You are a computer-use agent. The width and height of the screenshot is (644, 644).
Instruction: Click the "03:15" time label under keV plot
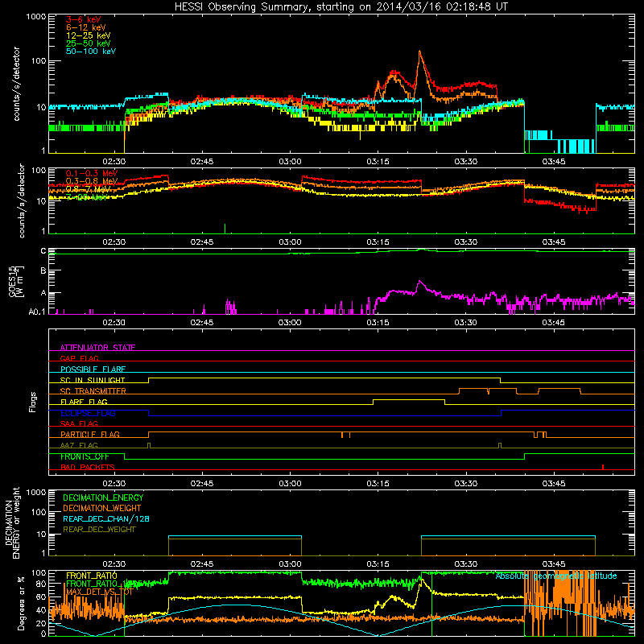coord(378,162)
